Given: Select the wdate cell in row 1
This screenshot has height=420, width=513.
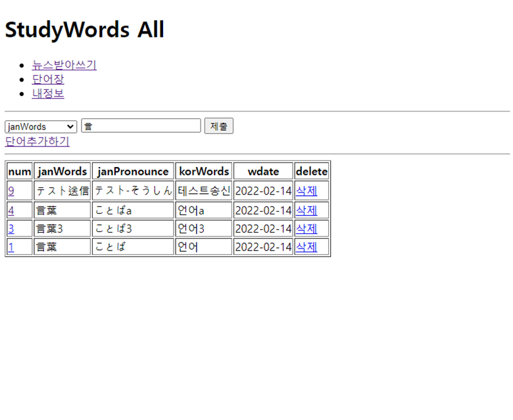Looking at the screenshot, I should [x=263, y=246].
